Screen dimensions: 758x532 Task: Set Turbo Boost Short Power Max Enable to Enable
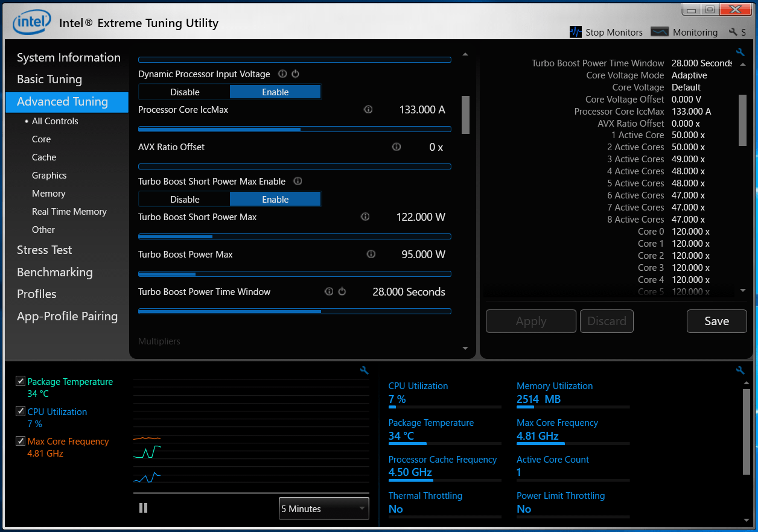click(275, 199)
